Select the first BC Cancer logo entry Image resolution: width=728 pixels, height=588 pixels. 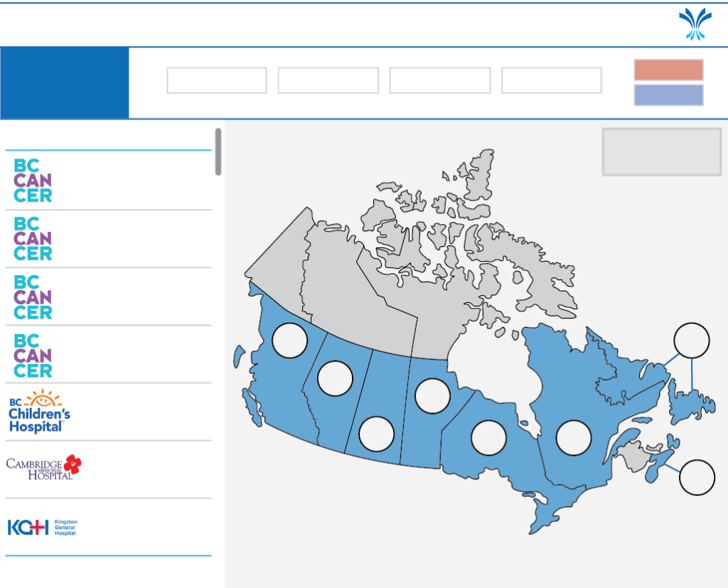click(x=33, y=181)
